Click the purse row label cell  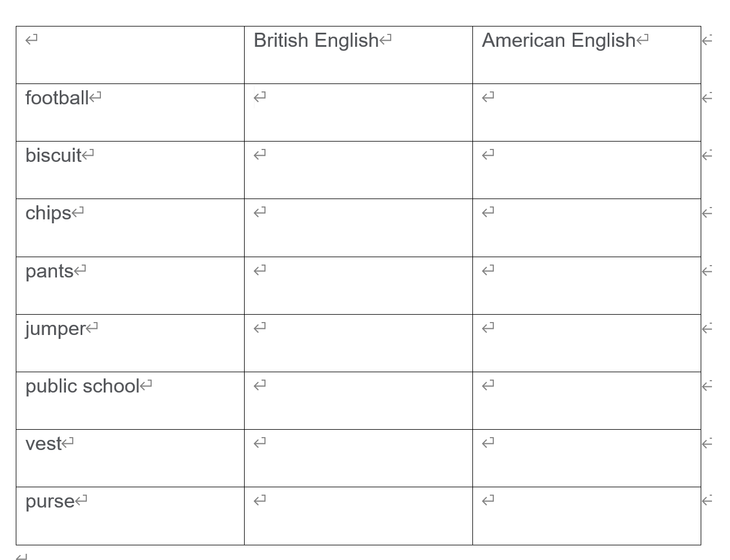tap(130, 516)
